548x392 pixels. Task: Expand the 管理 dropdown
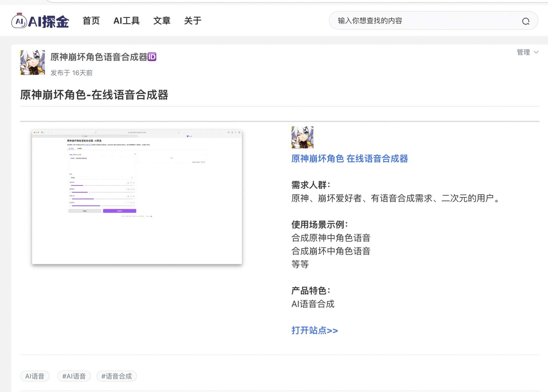[527, 52]
